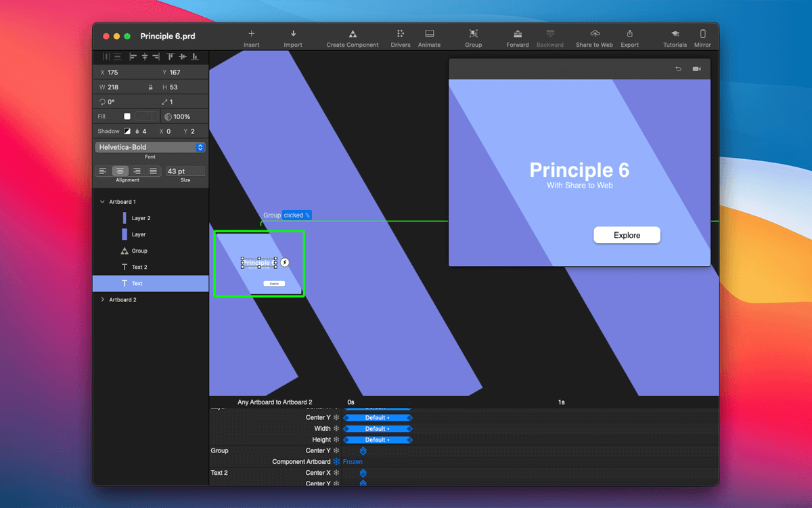Click the 'Frozen' link in timeline
Image resolution: width=812 pixels, height=508 pixels.
pos(353,461)
